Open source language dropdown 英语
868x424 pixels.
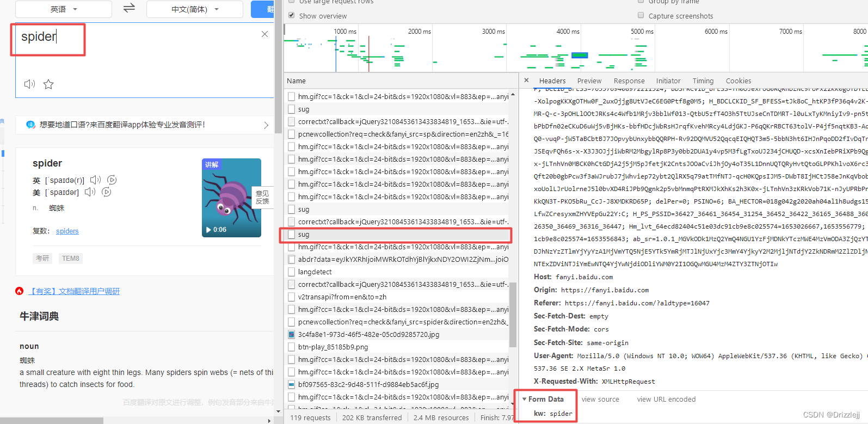[x=64, y=9]
